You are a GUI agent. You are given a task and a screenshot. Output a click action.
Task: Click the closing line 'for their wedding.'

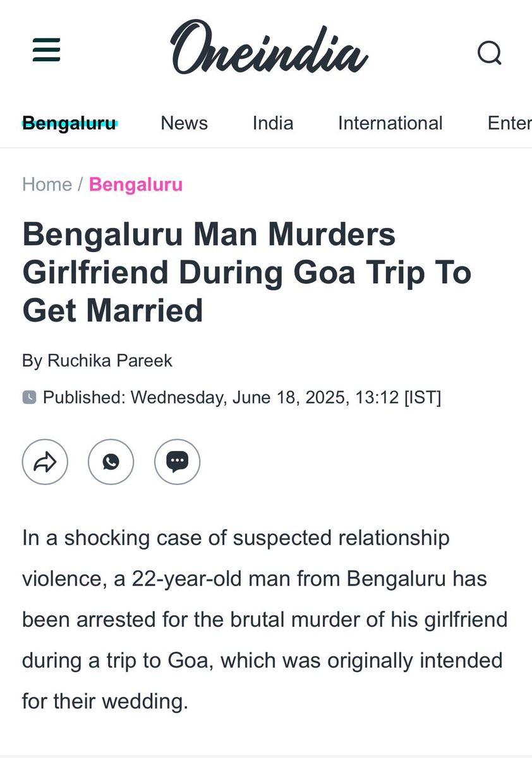106,701
